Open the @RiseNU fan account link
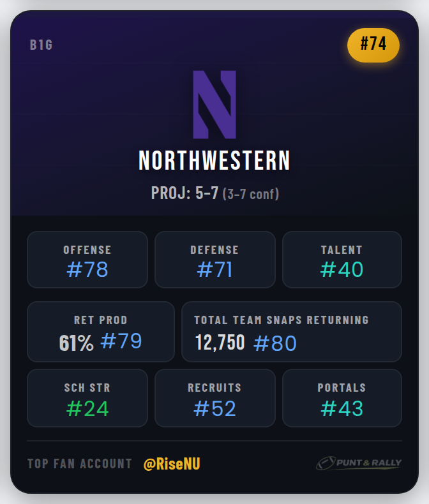Screen dimensions: 429x504 172,464
